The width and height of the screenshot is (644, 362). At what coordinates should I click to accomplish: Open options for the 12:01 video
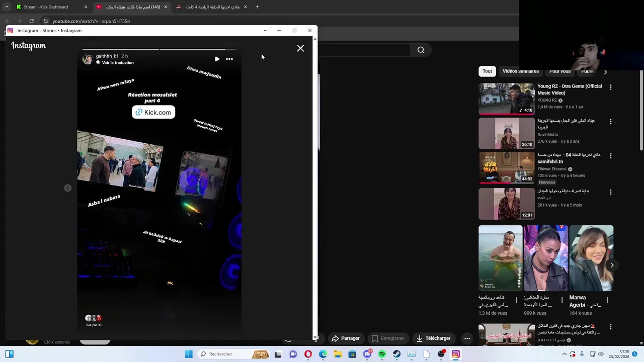point(611,192)
